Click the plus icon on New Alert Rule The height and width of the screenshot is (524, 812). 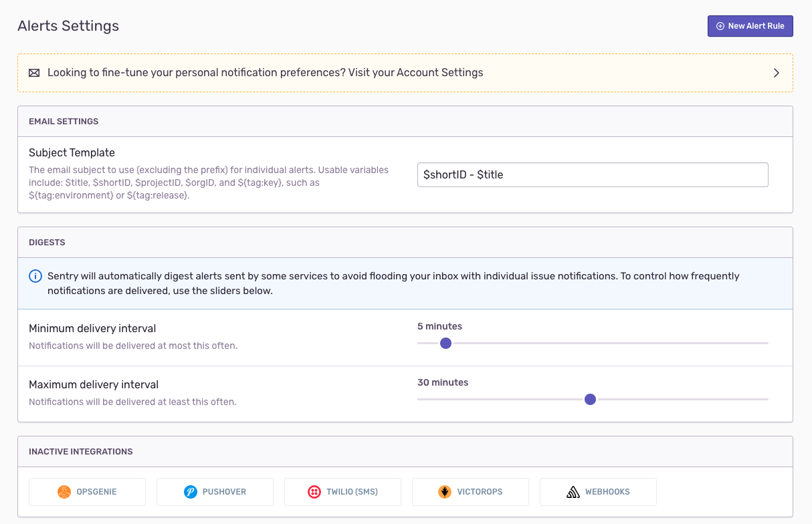tap(720, 26)
